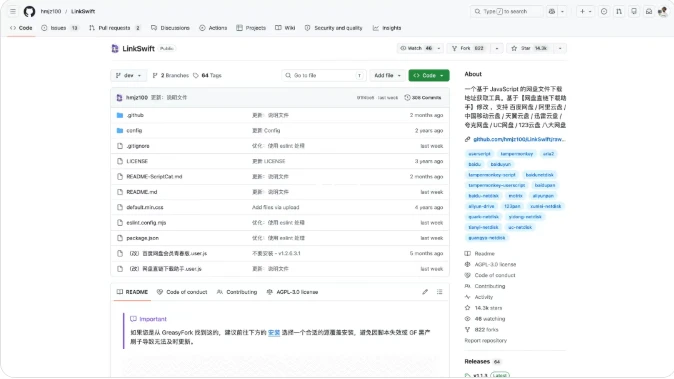Show the README outline list icon
Screen dimensions: 674x379
pyautogui.click(x=439, y=292)
